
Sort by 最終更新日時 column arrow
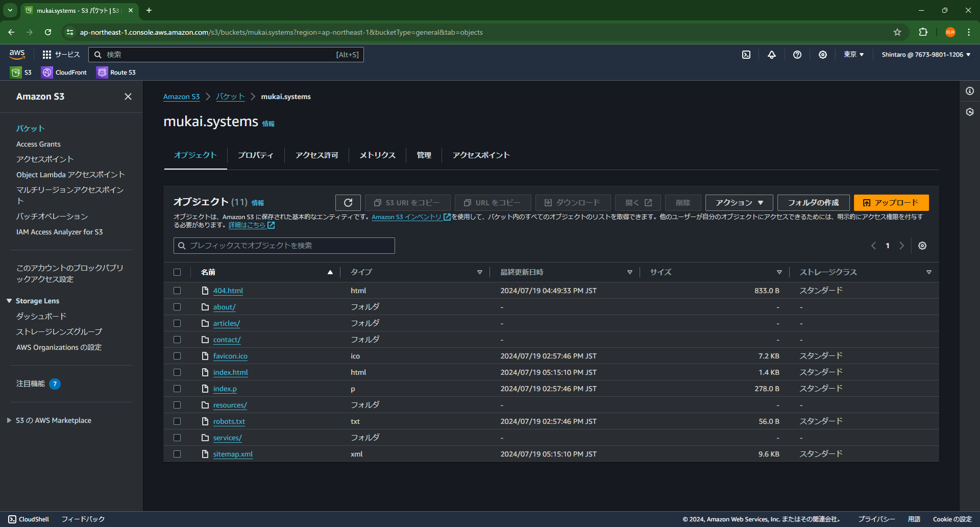coord(630,272)
